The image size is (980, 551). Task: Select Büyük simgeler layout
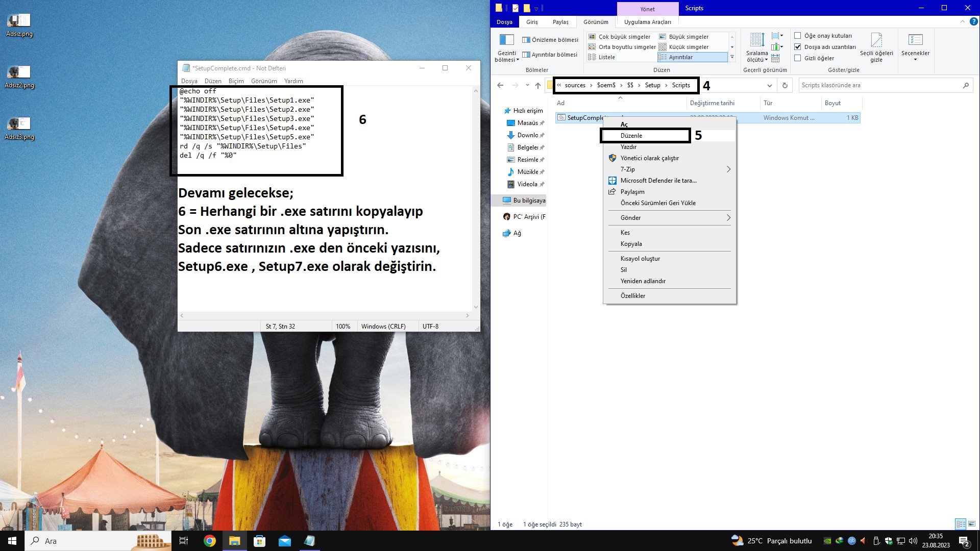[x=684, y=37]
